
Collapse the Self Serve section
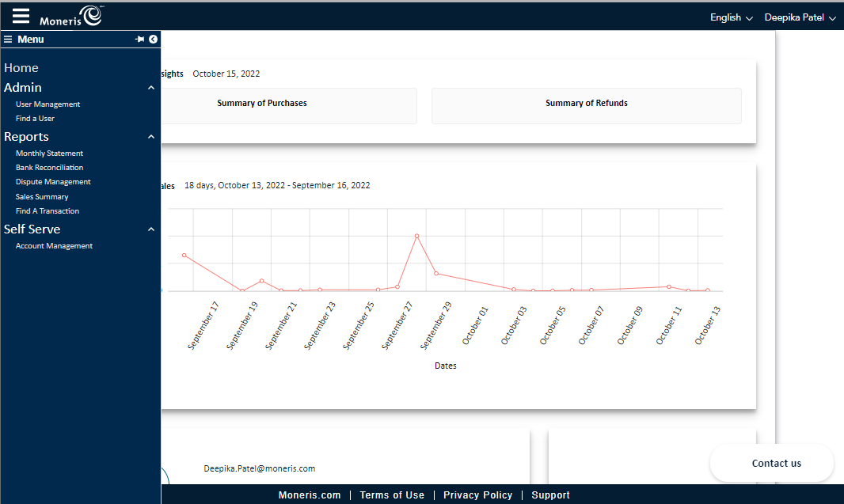pos(151,229)
